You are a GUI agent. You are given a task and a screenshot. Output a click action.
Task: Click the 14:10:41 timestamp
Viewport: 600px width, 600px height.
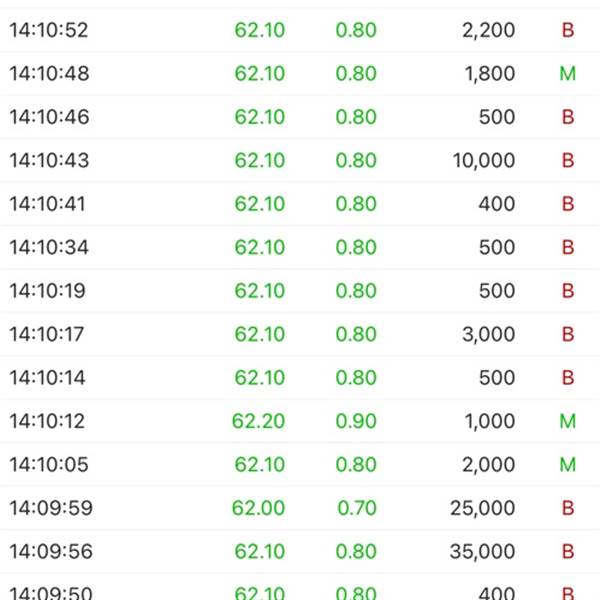coord(48,204)
